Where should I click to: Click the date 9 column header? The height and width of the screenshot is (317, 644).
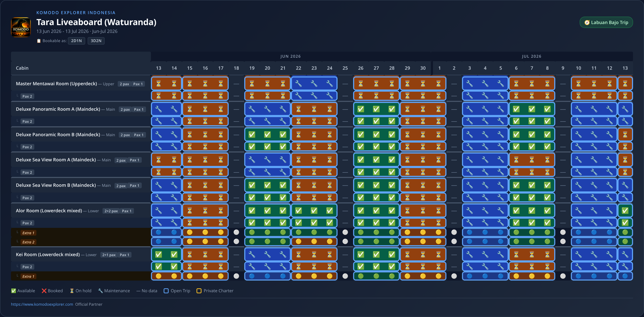(x=563, y=68)
